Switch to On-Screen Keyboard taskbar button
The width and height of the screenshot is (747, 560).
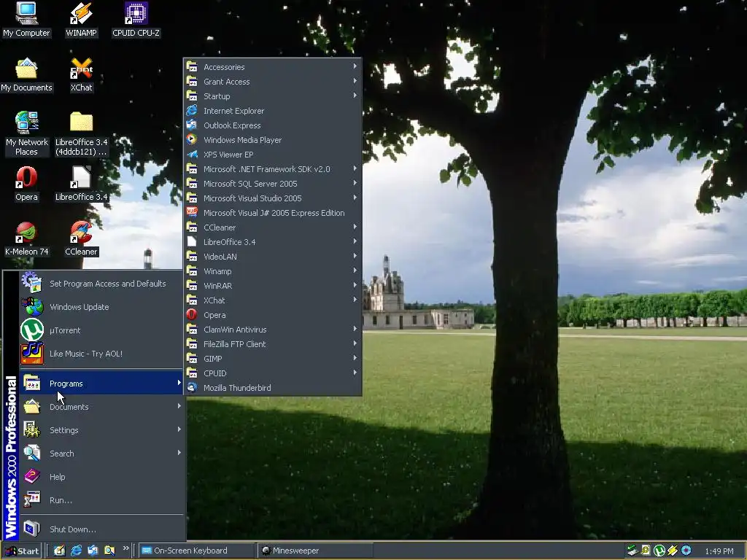click(x=197, y=551)
